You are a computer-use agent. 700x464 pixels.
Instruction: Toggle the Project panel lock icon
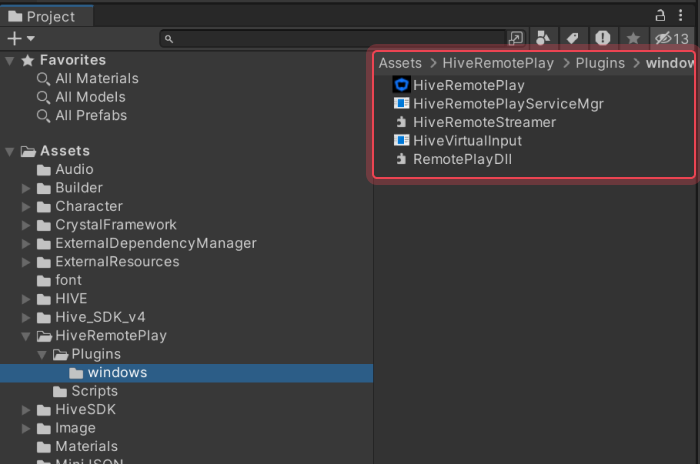coord(660,15)
